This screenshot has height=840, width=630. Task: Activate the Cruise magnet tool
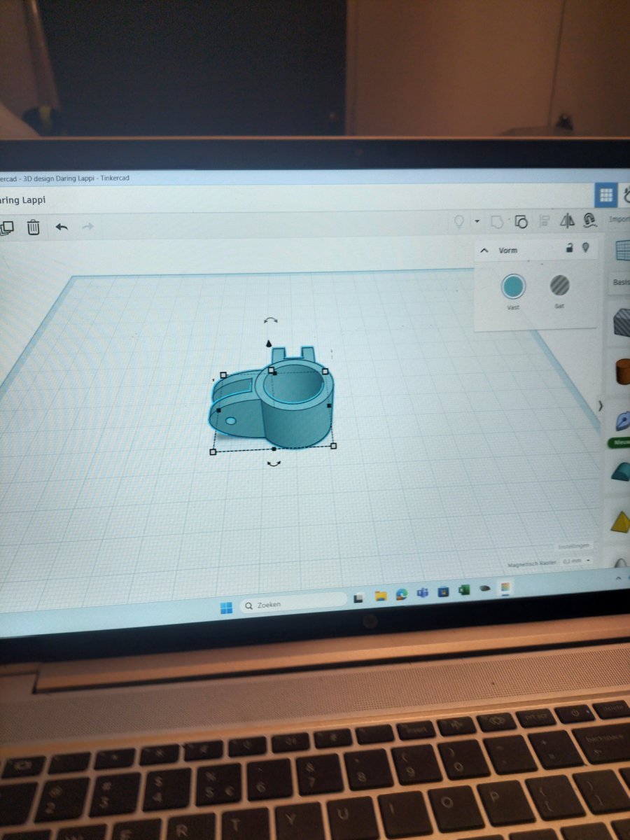tap(589, 221)
